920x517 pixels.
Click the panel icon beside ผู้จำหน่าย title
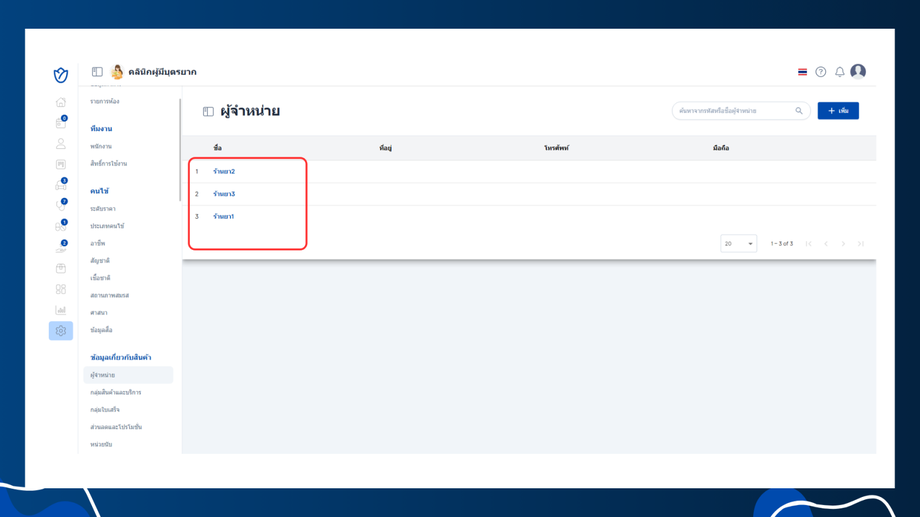pyautogui.click(x=208, y=111)
